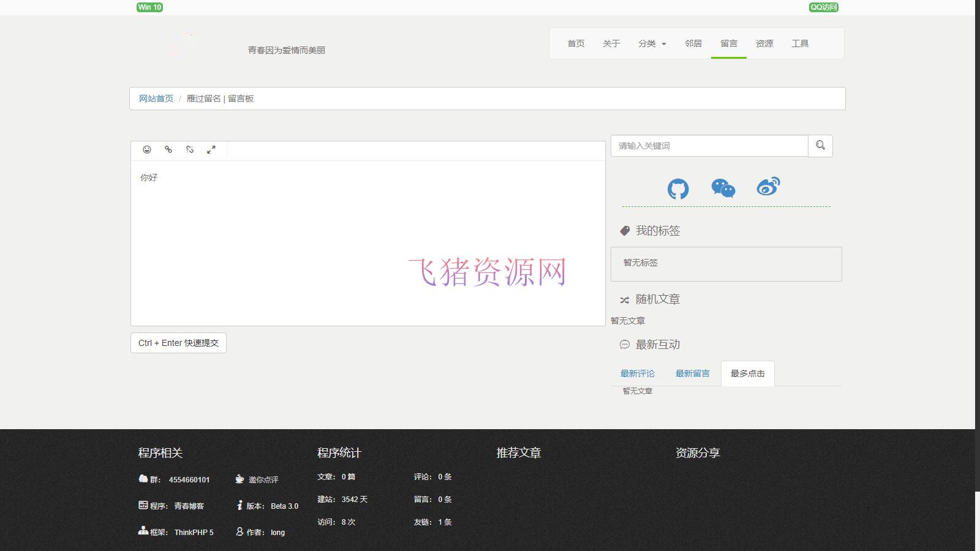
Task: Switch to the 最多点击 tab
Action: (x=747, y=373)
